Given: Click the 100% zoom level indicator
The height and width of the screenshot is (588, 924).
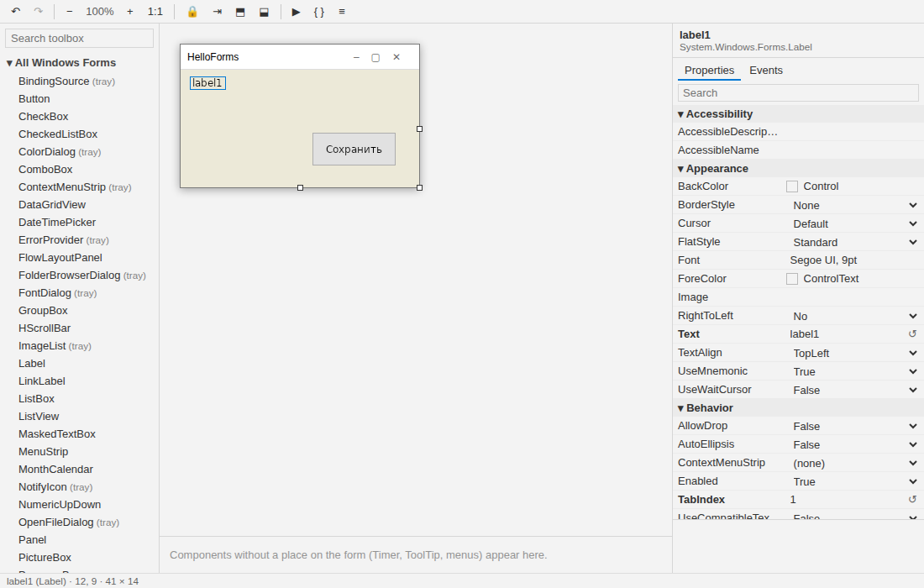Looking at the screenshot, I should pyautogui.click(x=100, y=11).
